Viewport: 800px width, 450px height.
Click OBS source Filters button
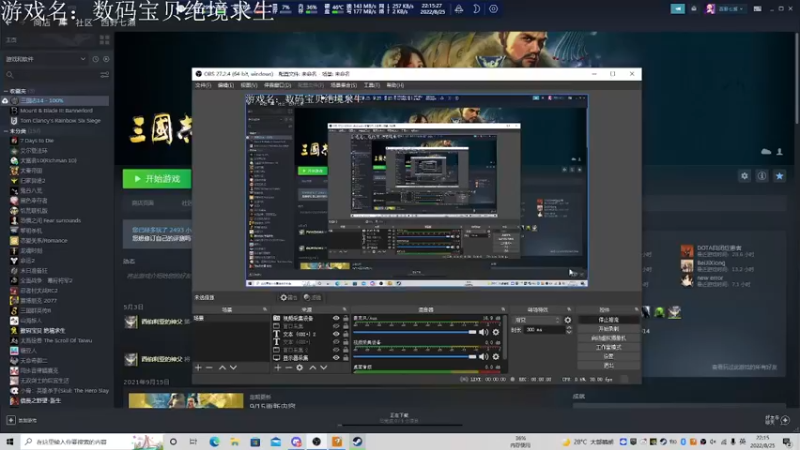312,297
